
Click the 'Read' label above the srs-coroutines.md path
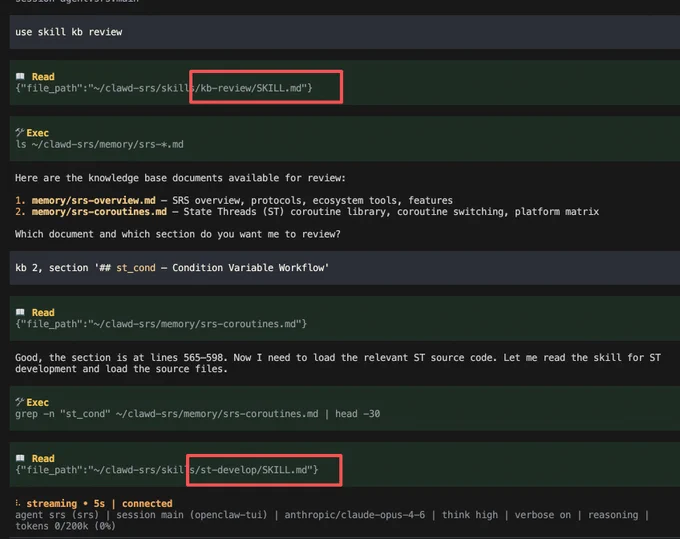click(43, 313)
